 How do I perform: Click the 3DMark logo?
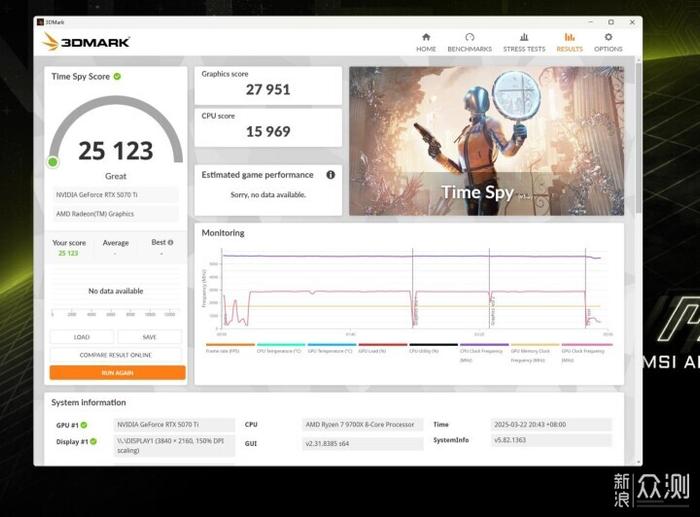pos(86,42)
